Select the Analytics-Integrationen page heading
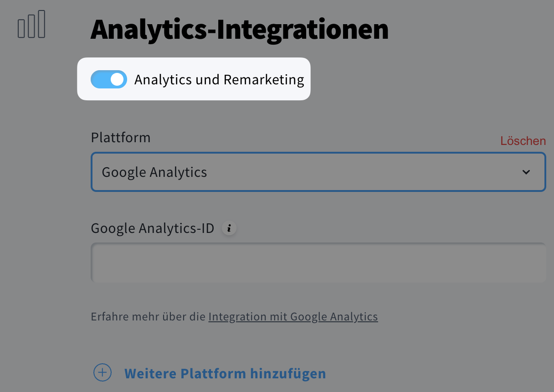This screenshot has height=392, width=554. (x=241, y=29)
